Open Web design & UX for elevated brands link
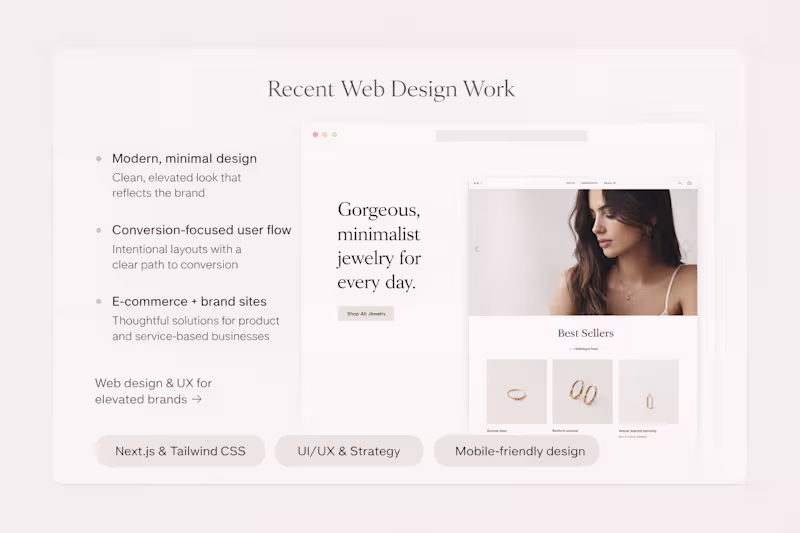Screen dimensions: 800x533 tap(153, 391)
